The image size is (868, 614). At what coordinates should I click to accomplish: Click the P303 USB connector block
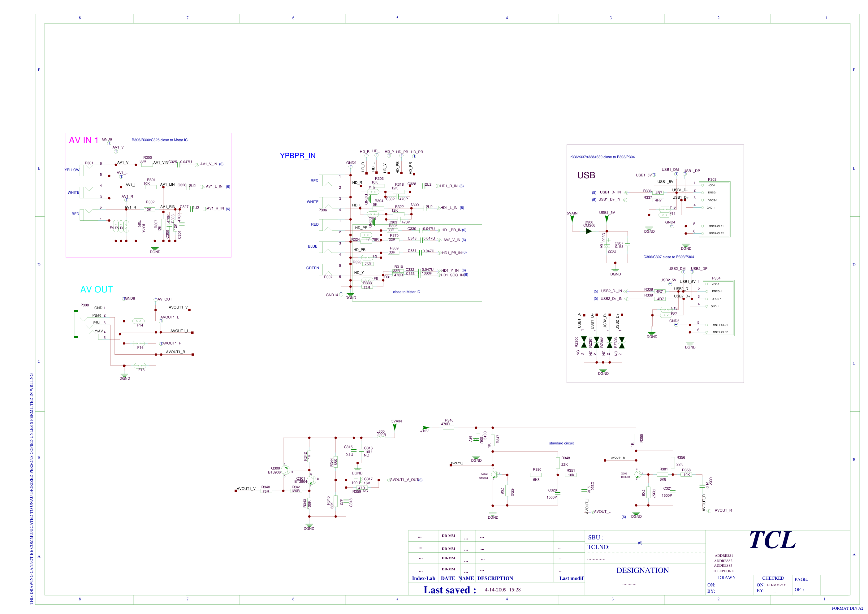[714, 209]
